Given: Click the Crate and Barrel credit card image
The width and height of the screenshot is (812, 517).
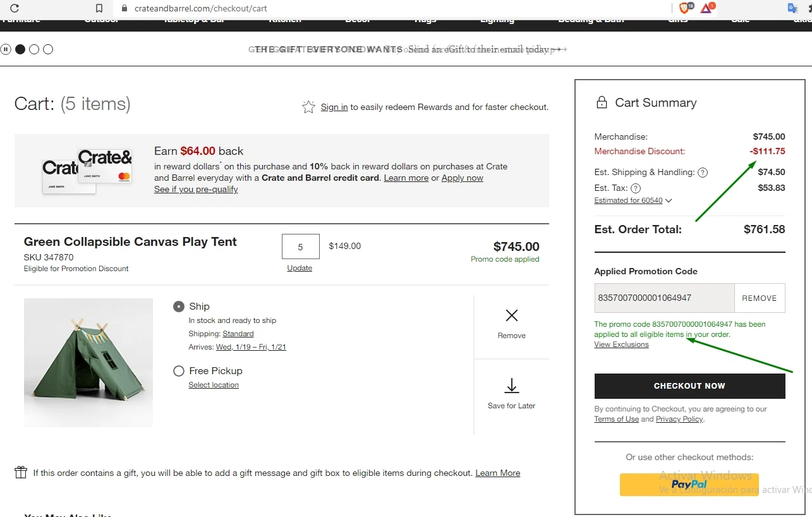Looking at the screenshot, I should coord(87,171).
